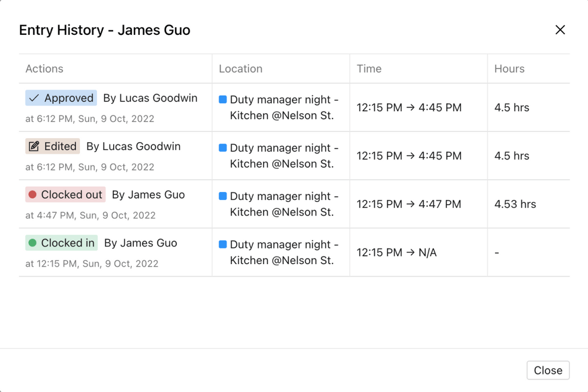Viewport: 588px width, 392px height.
Task: Select the Approved status badge
Action: [61, 98]
